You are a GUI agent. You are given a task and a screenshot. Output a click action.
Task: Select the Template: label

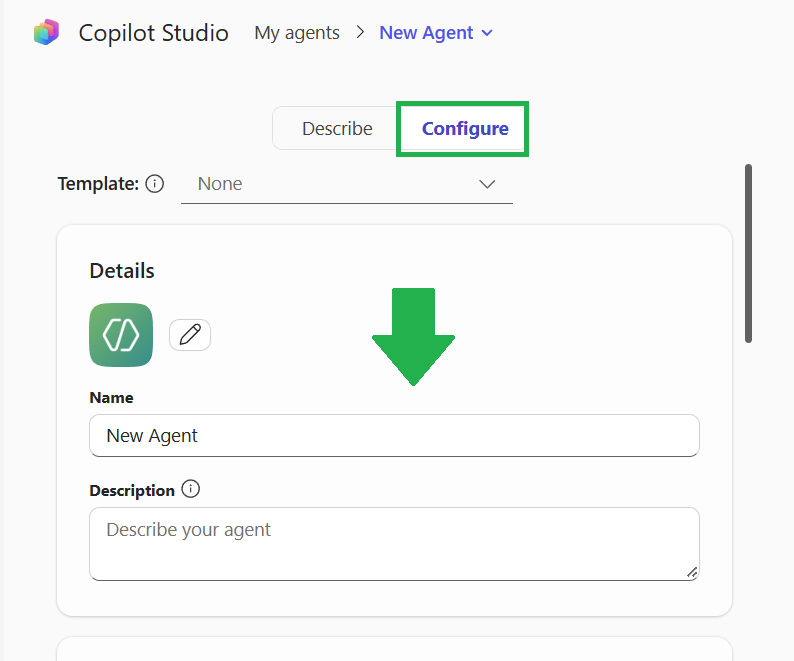click(x=98, y=183)
